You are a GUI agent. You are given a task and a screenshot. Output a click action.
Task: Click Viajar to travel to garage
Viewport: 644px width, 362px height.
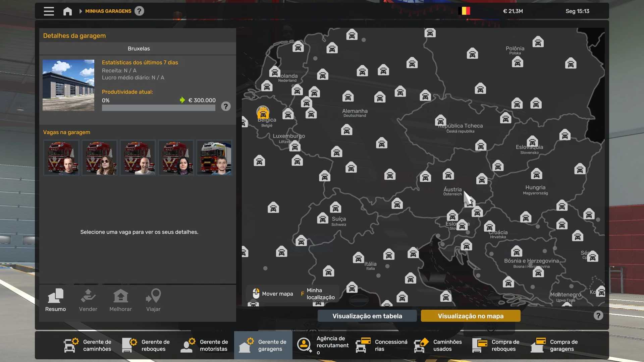tap(153, 301)
